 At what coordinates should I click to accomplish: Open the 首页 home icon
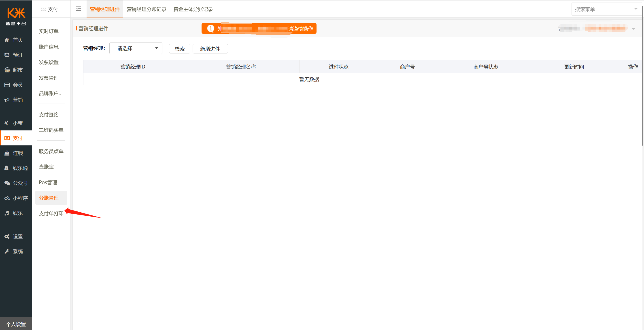(x=7, y=40)
